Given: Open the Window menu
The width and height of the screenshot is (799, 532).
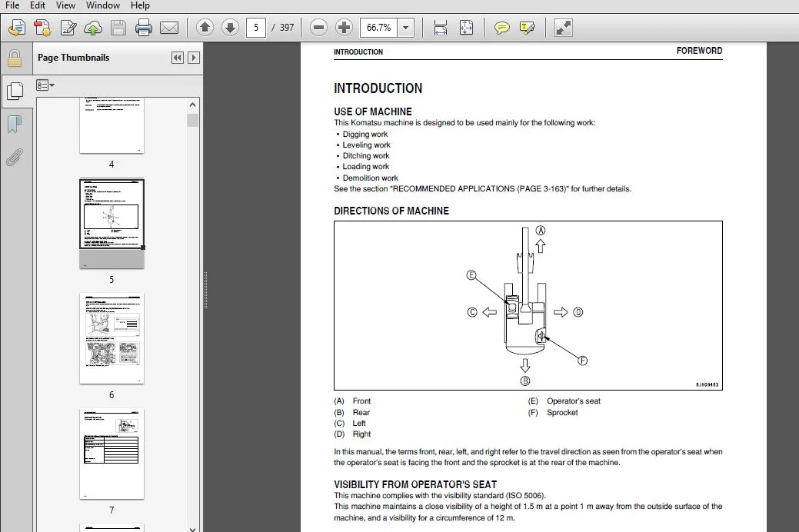Looking at the screenshot, I should click(x=102, y=5).
